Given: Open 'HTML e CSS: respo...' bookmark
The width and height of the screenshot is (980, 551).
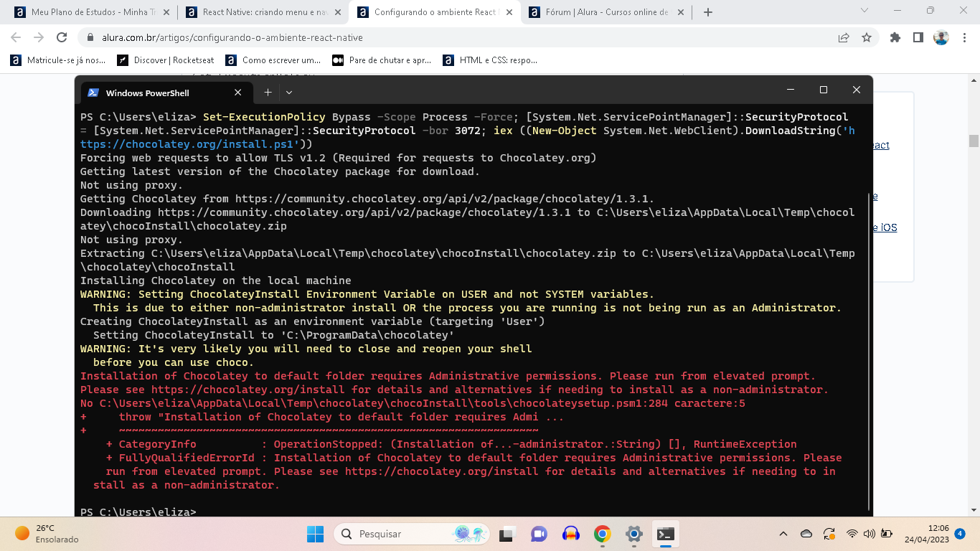Looking at the screenshot, I should (491, 60).
